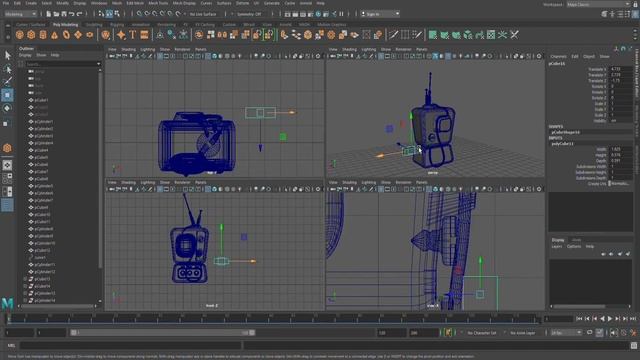
Task: Click the Type (T) tool shelf icon
Action: pyautogui.click(x=133, y=35)
